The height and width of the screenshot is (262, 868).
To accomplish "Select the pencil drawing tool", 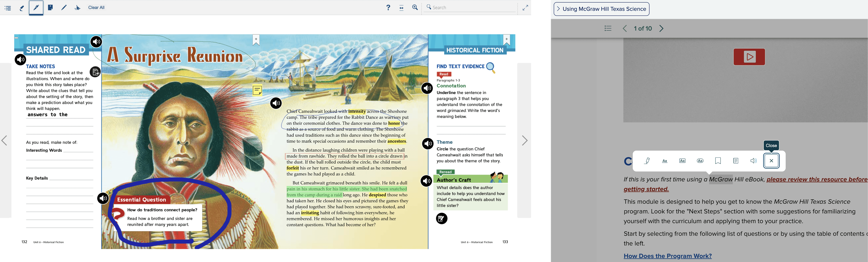I will pos(64,7).
